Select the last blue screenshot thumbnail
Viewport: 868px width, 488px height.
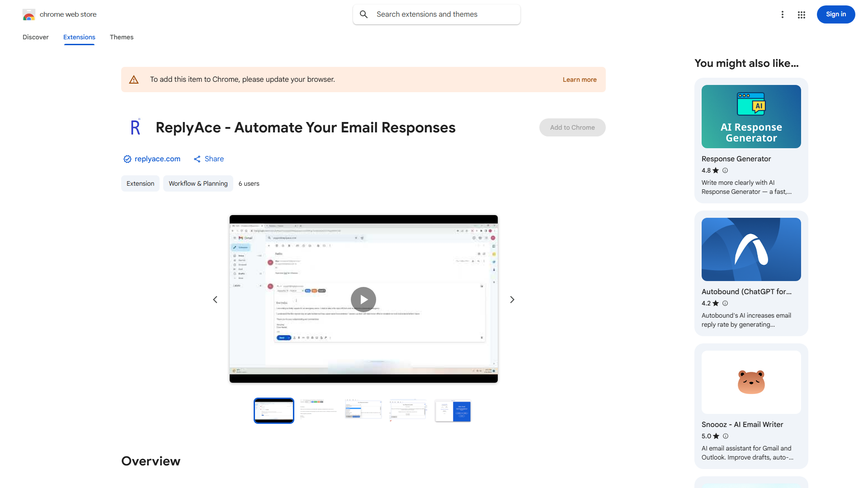(453, 411)
